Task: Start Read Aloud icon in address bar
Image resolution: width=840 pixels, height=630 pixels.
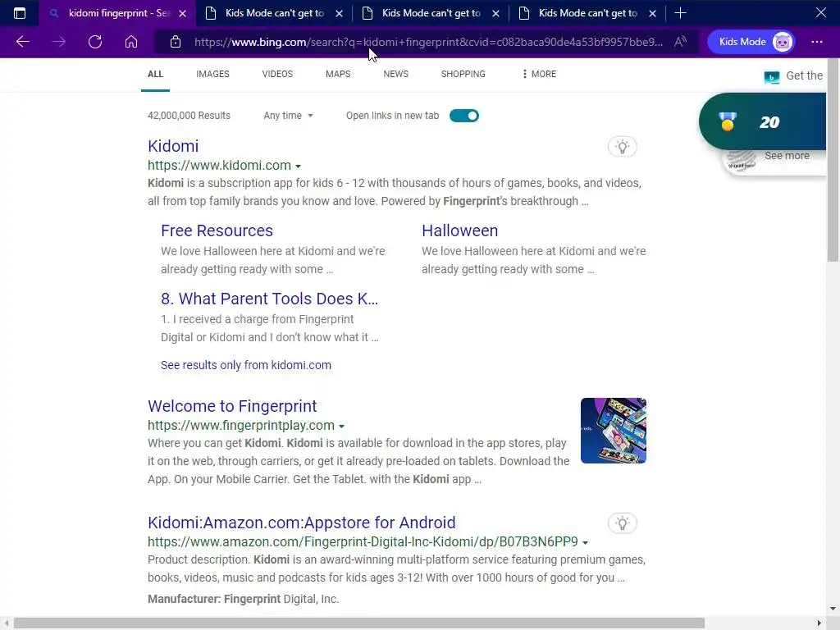Action: point(680,42)
